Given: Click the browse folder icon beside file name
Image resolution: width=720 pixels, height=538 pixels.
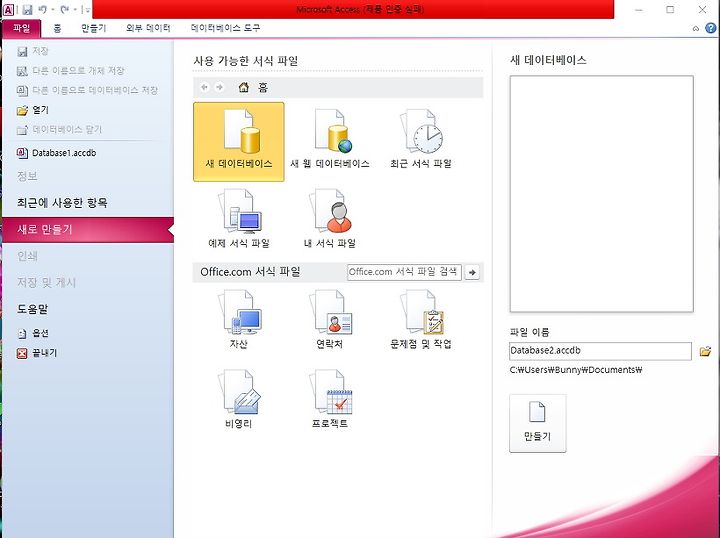Looking at the screenshot, I should (705, 352).
